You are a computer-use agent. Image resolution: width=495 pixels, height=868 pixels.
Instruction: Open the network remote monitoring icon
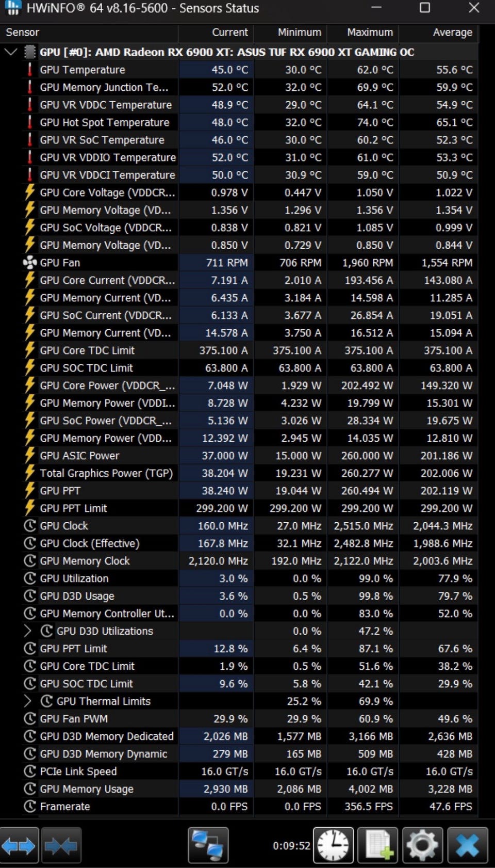click(208, 845)
